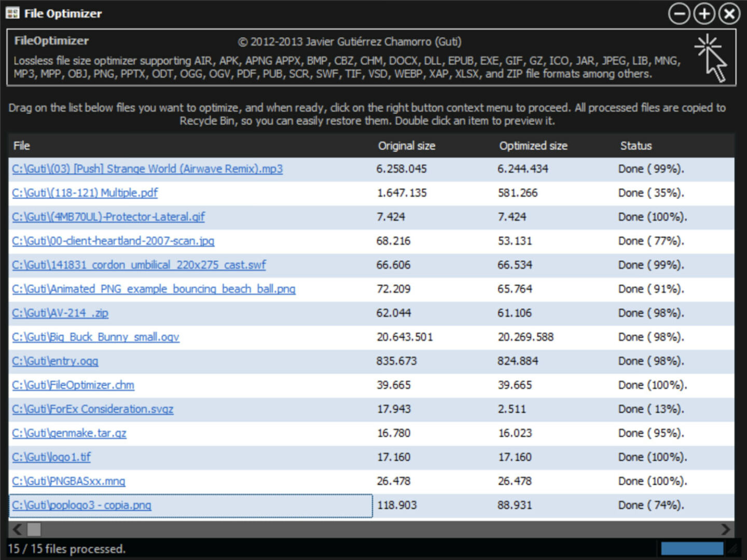
Task: Click status 'Done ( 74%).' cell
Action: tap(651, 505)
